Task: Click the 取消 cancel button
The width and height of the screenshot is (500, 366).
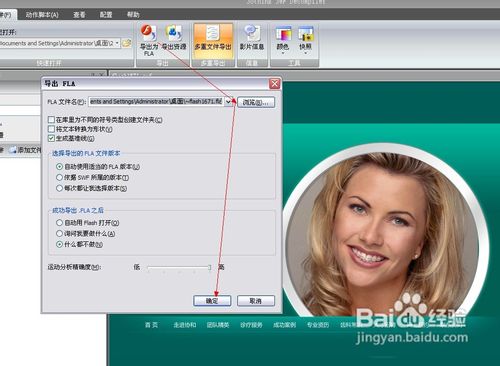Action: click(x=256, y=301)
